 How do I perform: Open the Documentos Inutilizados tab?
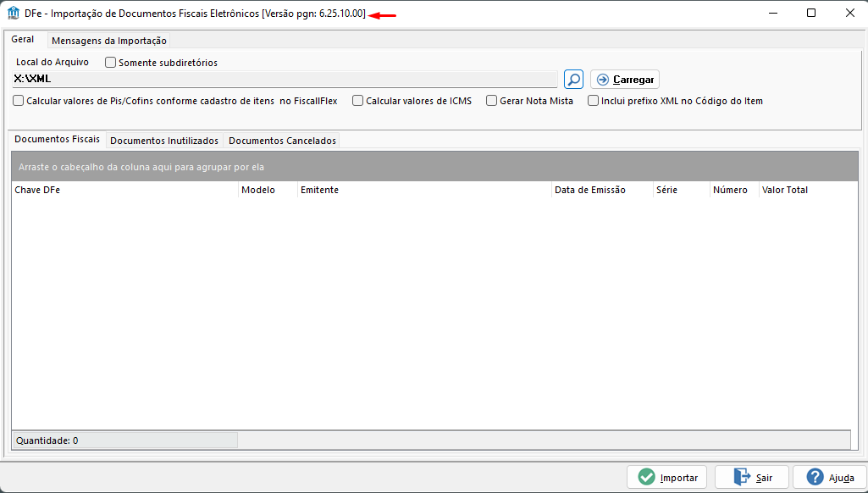pyautogui.click(x=164, y=140)
